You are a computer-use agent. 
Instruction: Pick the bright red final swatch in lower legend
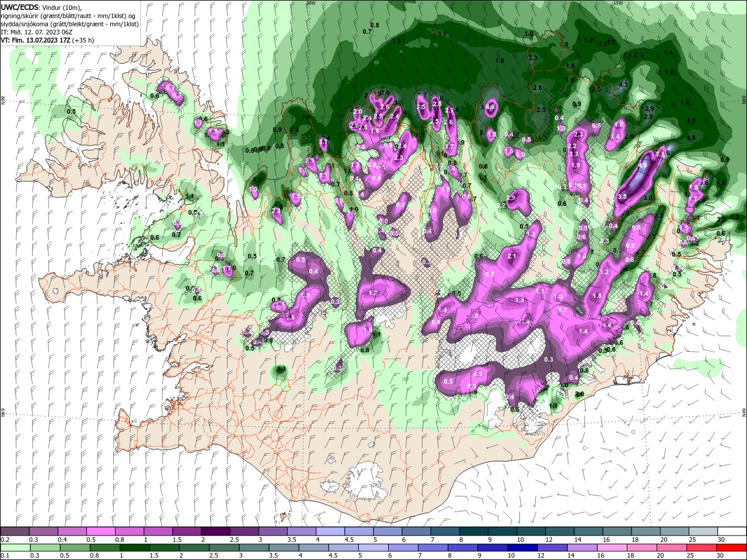[x=731, y=548]
